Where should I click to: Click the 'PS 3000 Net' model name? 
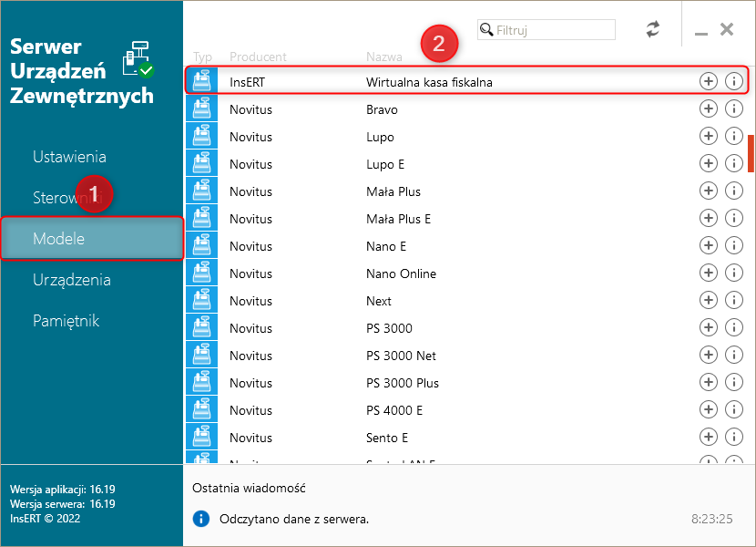click(401, 356)
